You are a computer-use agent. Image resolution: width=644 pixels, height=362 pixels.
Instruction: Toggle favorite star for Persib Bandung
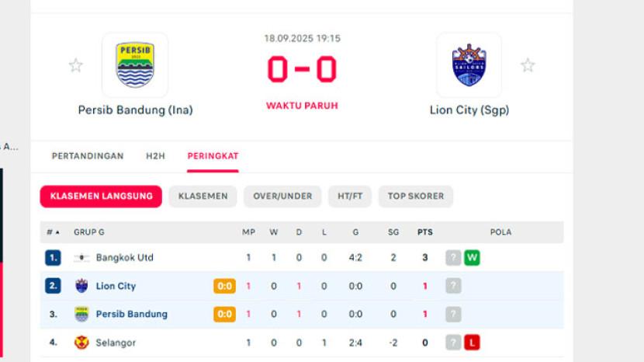(75, 65)
